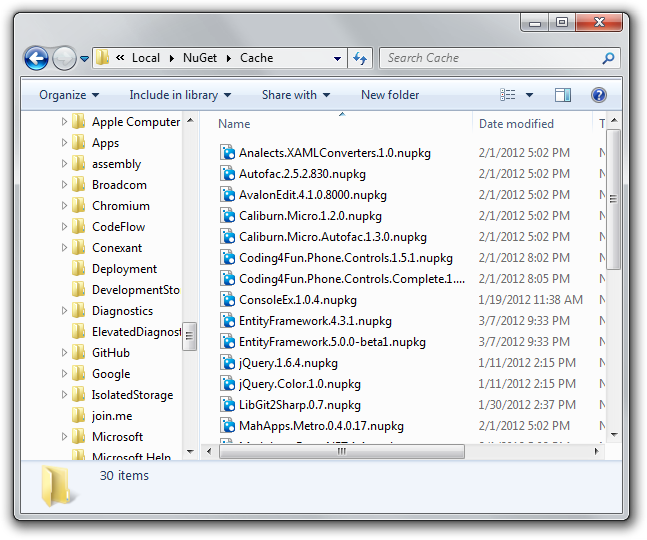Open the Share with menu
Viewport: 647px width, 540px height.
[x=296, y=95]
